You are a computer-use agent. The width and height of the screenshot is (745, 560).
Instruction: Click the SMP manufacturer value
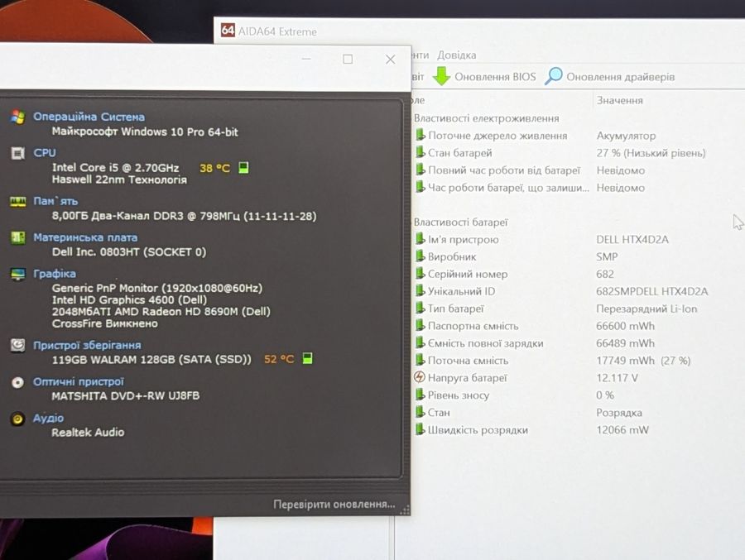[x=608, y=256]
